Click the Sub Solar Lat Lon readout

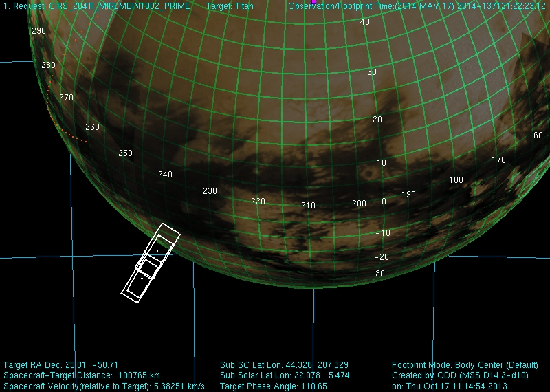click(285, 375)
